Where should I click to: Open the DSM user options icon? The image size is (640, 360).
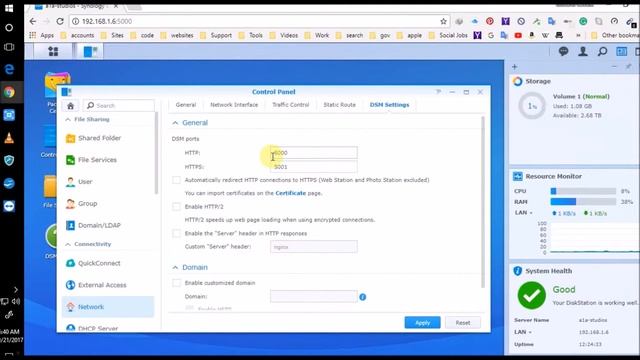(x=583, y=51)
